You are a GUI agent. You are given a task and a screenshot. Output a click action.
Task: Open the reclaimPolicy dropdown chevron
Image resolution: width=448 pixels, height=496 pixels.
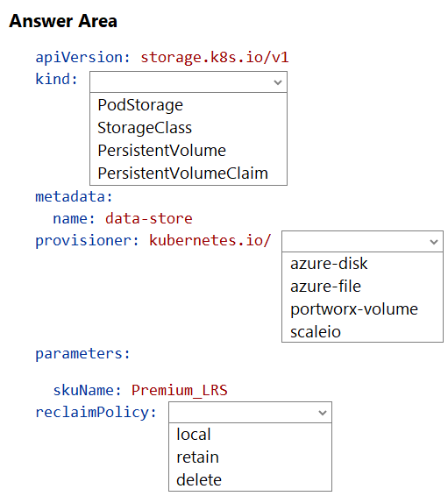pyautogui.click(x=322, y=413)
